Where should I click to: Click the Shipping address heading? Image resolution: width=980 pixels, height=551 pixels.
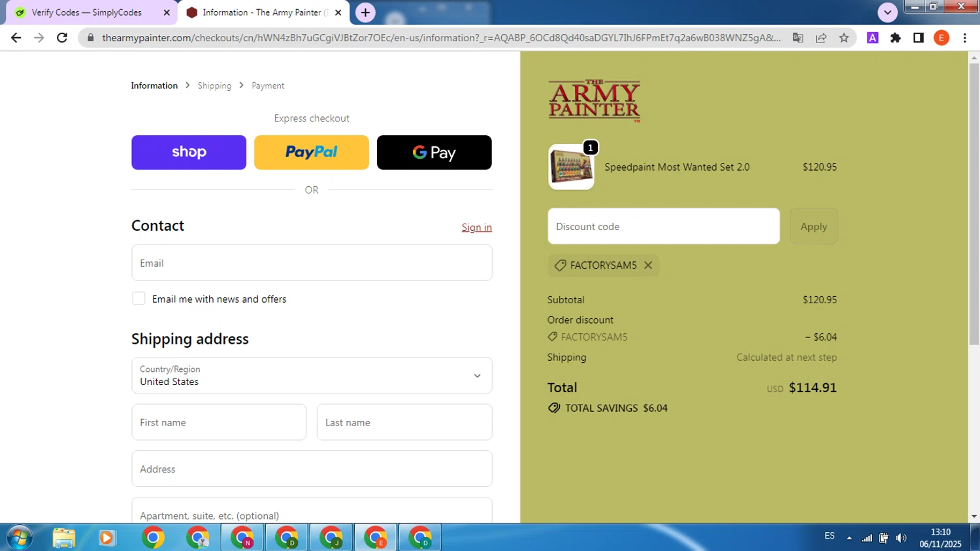(190, 339)
